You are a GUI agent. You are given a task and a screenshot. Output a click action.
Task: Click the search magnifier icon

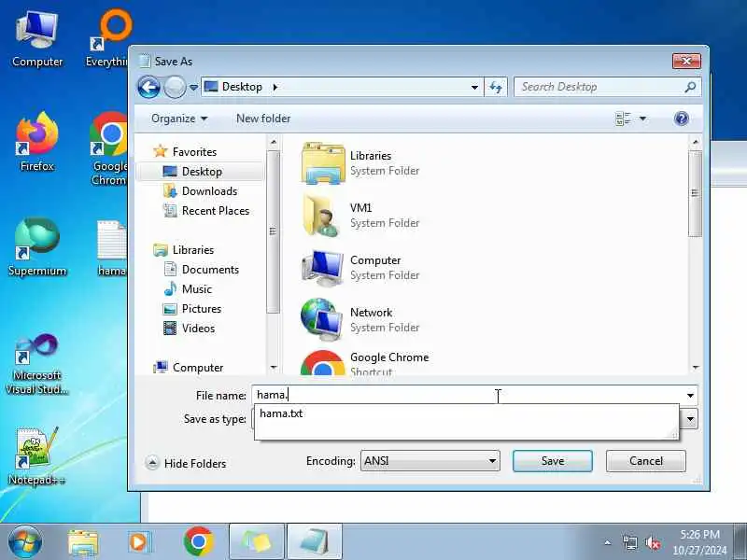[x=690, y=87]
